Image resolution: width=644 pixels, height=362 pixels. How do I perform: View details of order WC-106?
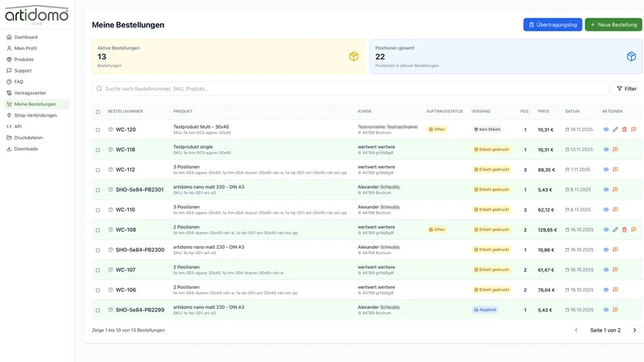[606, 290]
